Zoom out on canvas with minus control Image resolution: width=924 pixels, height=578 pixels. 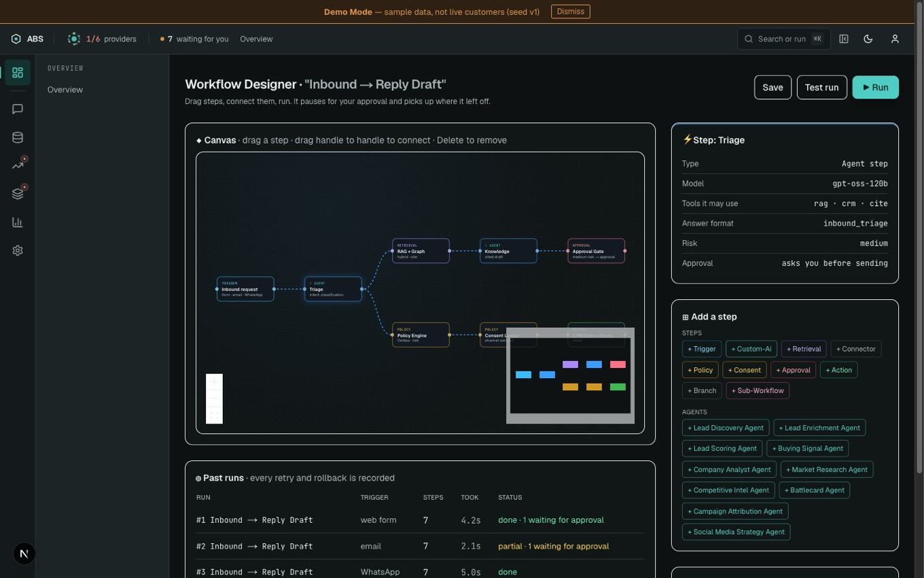[214, 398]
